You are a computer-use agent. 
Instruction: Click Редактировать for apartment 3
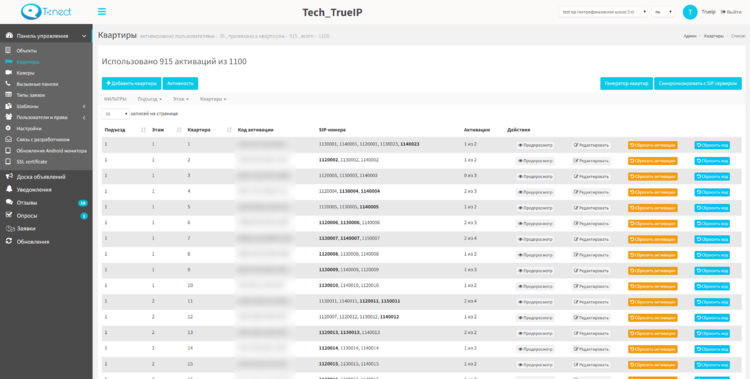pos(592,177)
